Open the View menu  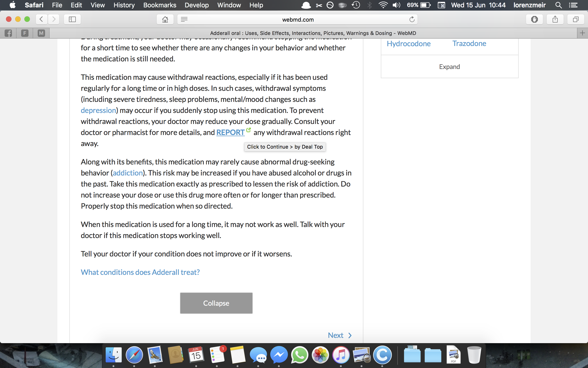tap(98, 5)
